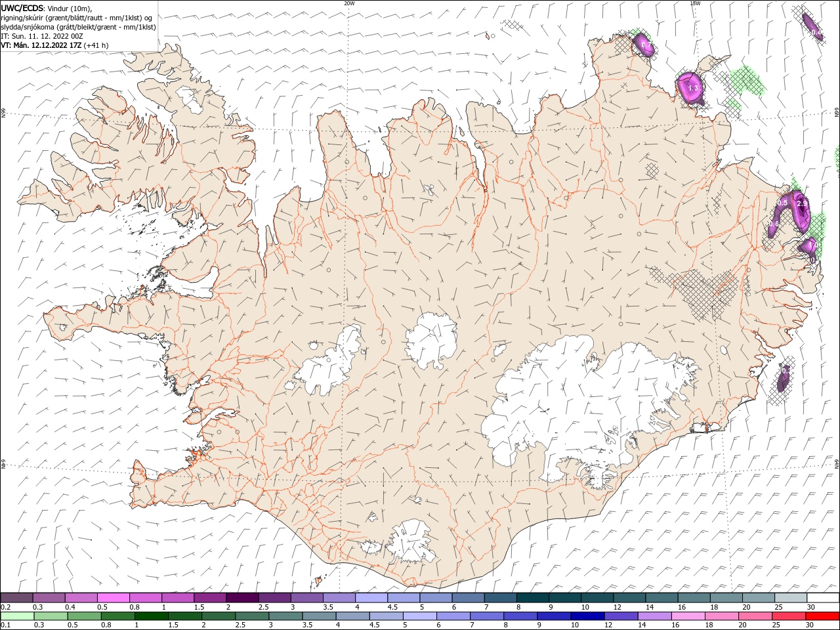
Task: Pick lower-row swatch between 0.5 and 0.8
Action: [x=85, y=616]
